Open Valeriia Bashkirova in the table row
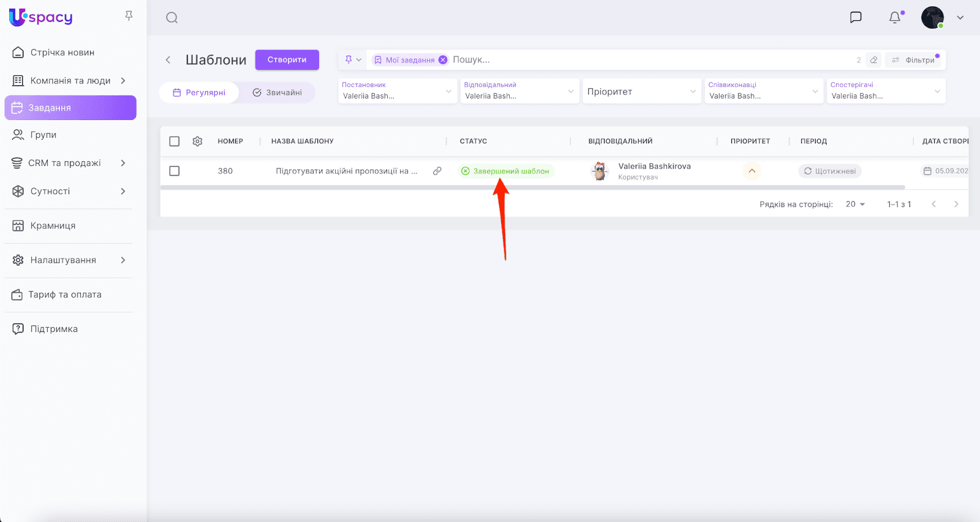Screen dimensions: 980x522 point(655,166)
